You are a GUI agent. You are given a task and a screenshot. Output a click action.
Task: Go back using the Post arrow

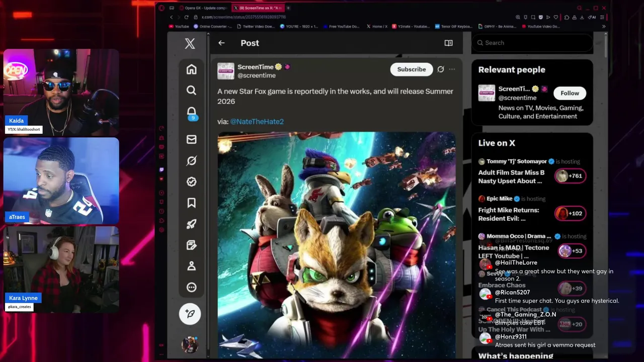pos(221,43)
